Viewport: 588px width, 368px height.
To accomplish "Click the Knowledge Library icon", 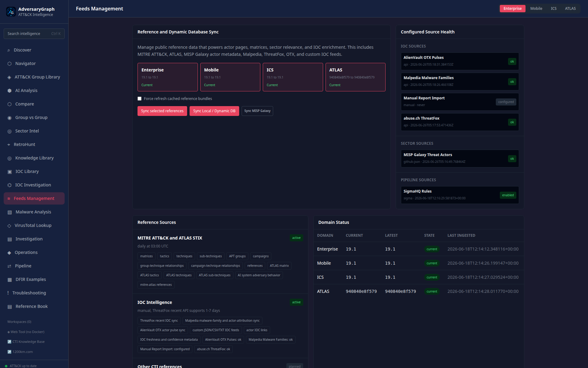I will (x=9, y=158).
